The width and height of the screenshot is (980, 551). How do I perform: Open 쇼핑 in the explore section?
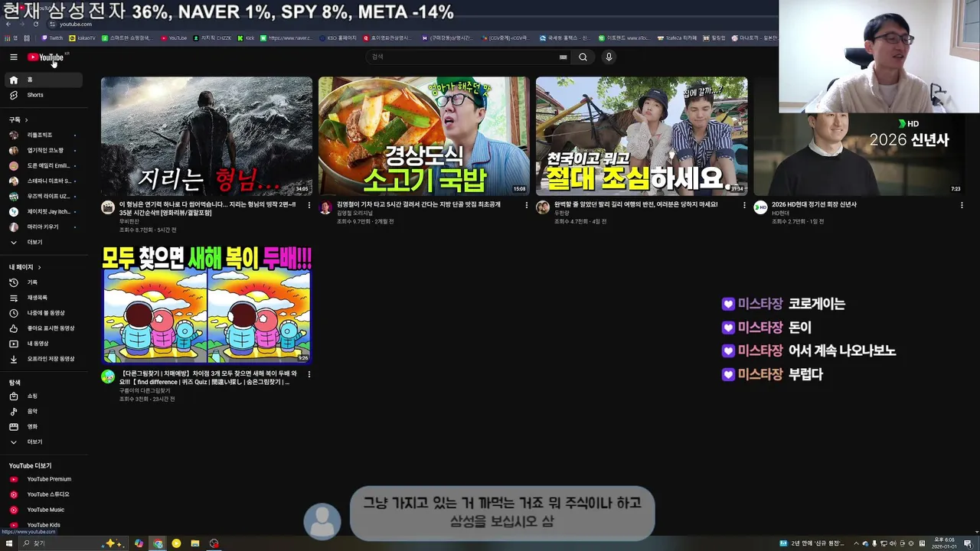[x=44, y=396]
